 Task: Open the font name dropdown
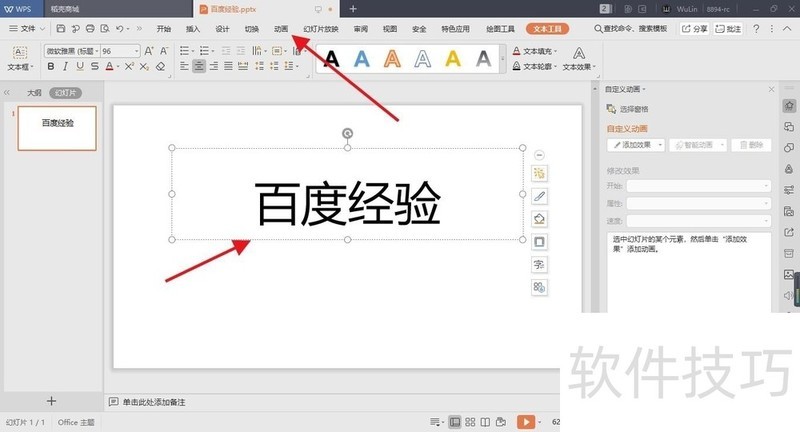96,51
